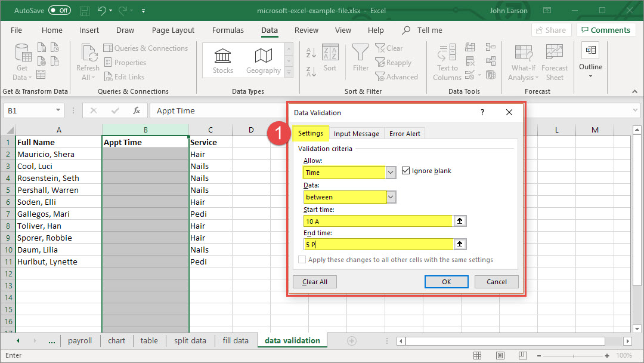Open the Text to Columns tool
Screen dimensions: 644x363
pyautogui.click(x=447, y=54)
